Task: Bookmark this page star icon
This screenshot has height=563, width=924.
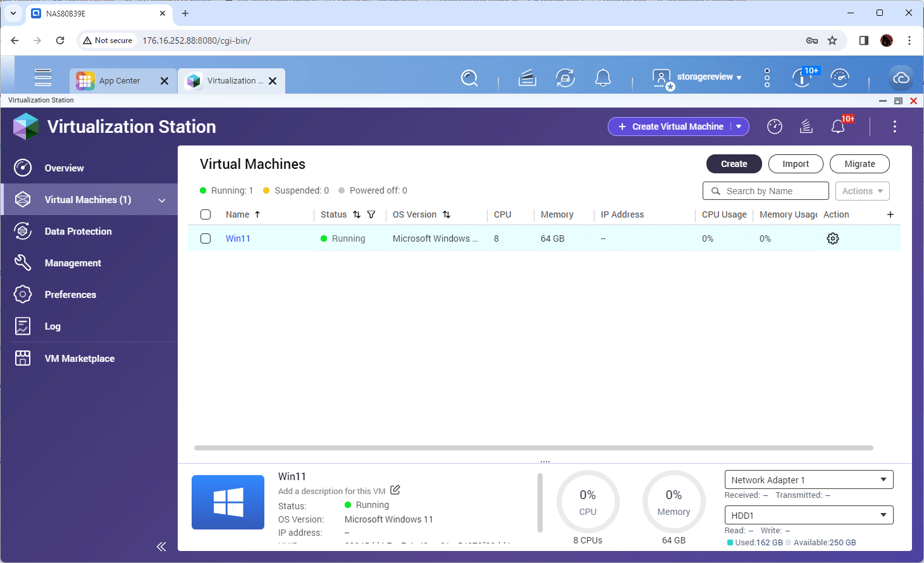Action: pos(832,40)
